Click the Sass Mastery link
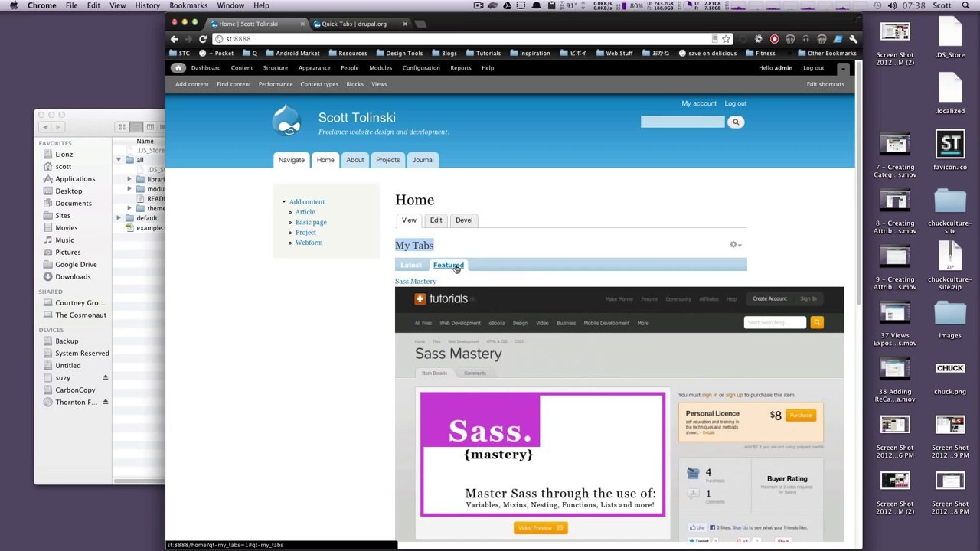The width and height of the screenshot is (980, 551). tap(416, 282)
